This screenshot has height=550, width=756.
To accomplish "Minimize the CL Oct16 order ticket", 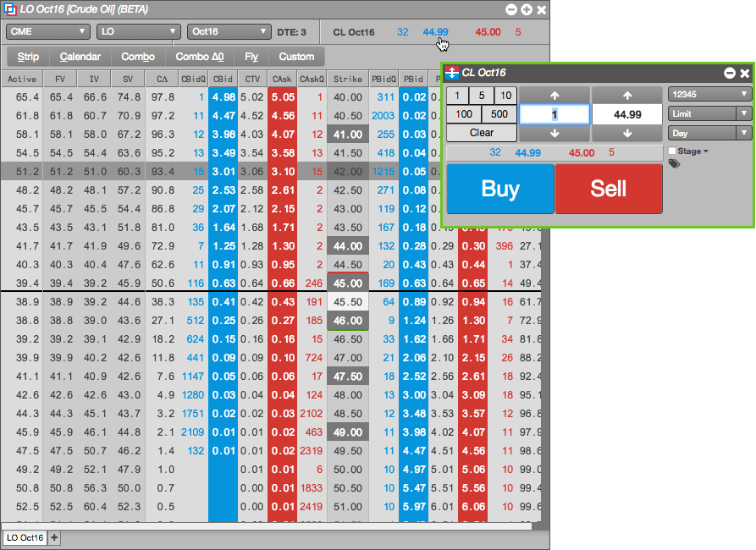I will [x=730, y=73].
